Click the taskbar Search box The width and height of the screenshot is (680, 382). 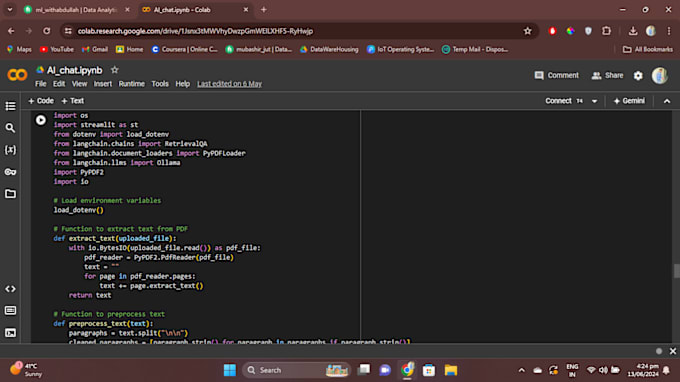(x=296, y=370)
